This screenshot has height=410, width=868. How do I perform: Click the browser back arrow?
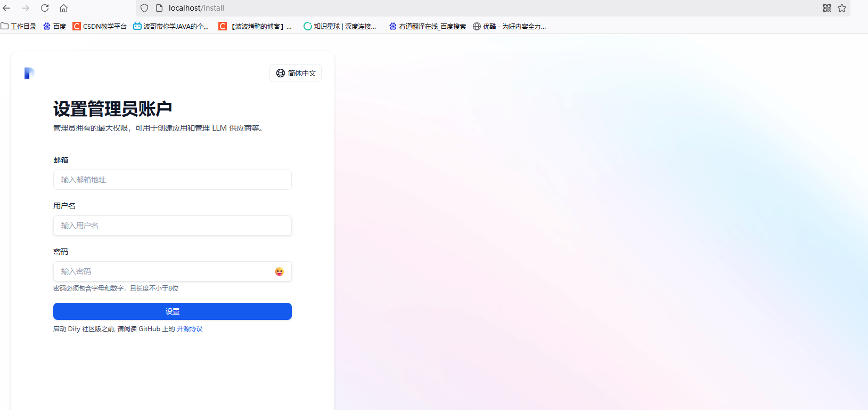pos(7,8)
